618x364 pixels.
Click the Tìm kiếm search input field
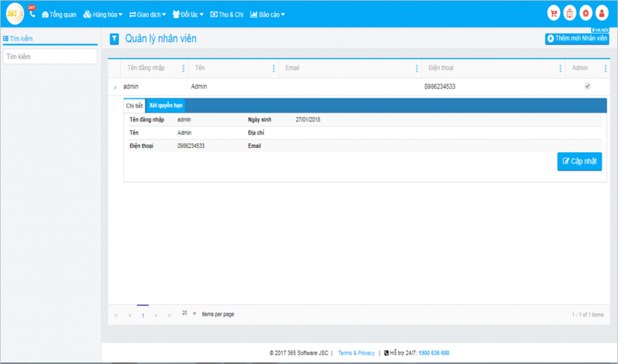coord(50,57)
